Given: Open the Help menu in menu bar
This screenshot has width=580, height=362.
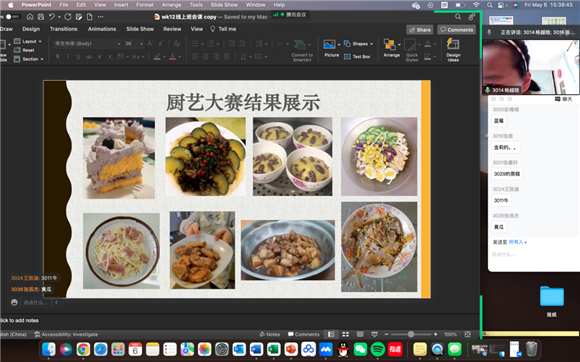Looking at the screenshot, I should click(279, 5).
